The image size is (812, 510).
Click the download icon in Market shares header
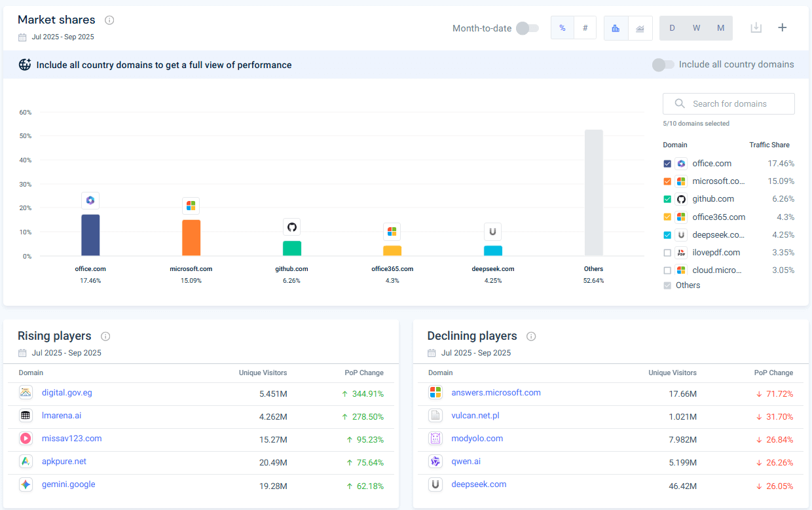[x=756, y=27]
